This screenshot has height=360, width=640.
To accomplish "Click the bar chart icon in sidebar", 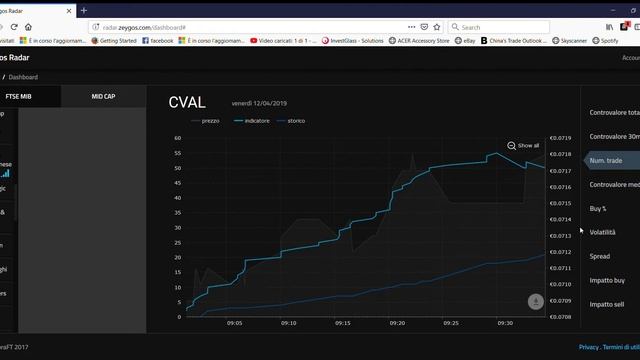I will point(5,173).
